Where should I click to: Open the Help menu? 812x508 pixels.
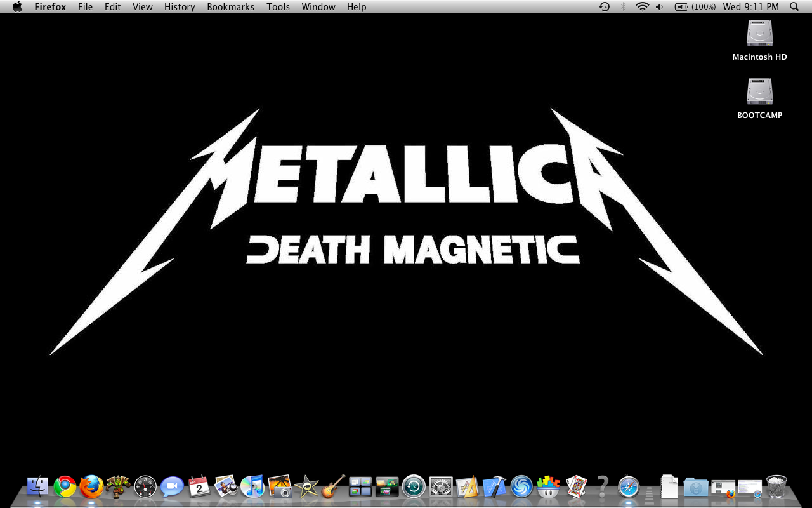(x=357, y=7)
